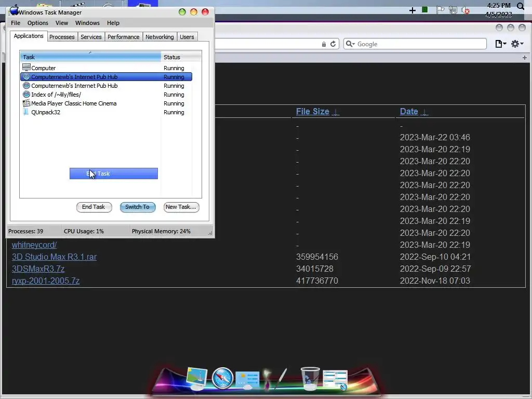Viewport: 532px width, 399px height.
Task: Open the browser settings gear dropdown
Action: pyautogui.click(x=517, y=44)
